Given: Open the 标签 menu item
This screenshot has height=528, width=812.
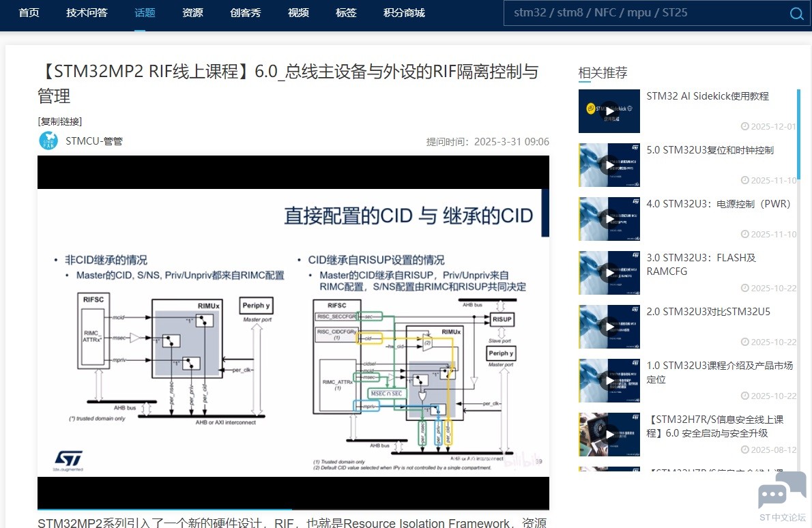Looking at the screenshot, I should point(346,13).
